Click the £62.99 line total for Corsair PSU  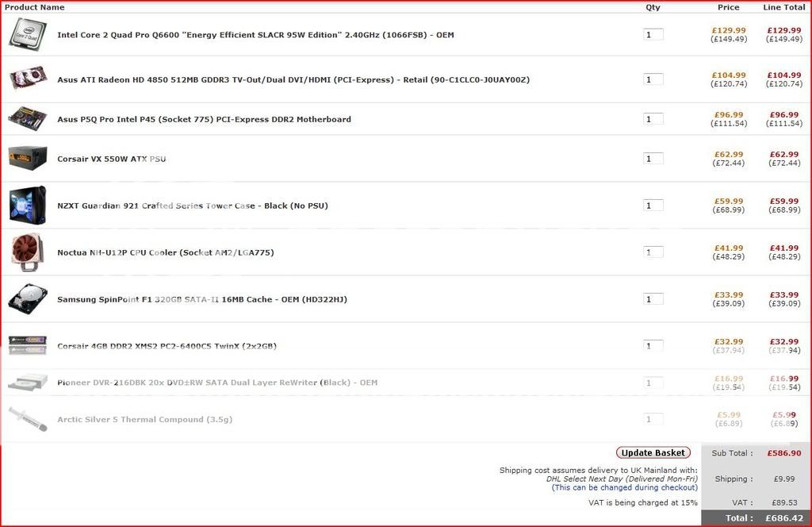coord(784,155)
